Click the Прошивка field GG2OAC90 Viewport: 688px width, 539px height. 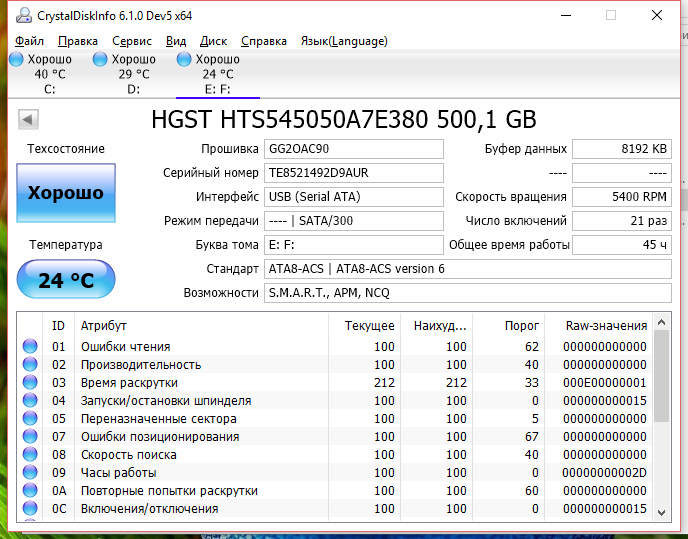click(x=354, y=149)
